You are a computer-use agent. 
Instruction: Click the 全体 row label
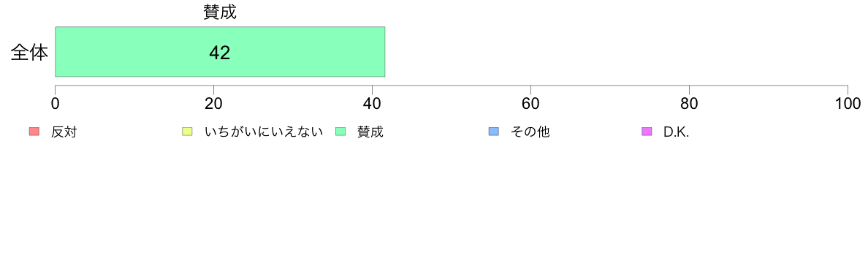point(29,53)
